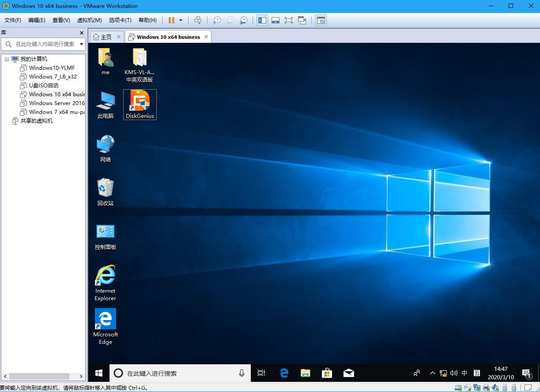Open the 虚拟机(M) menu
The image size is (540, 392).
[89, 20]
